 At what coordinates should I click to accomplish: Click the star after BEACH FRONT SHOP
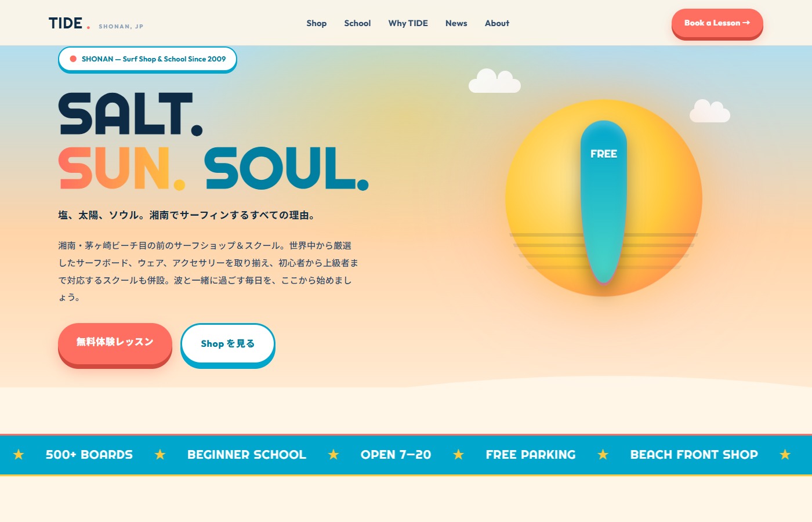tap(785, 455)
